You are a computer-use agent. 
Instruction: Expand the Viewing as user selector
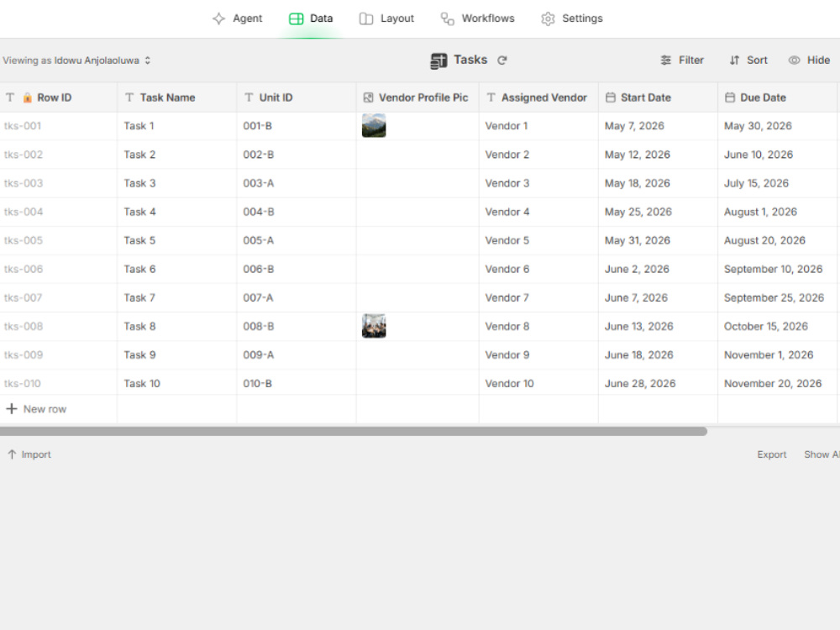pos(76,60)
